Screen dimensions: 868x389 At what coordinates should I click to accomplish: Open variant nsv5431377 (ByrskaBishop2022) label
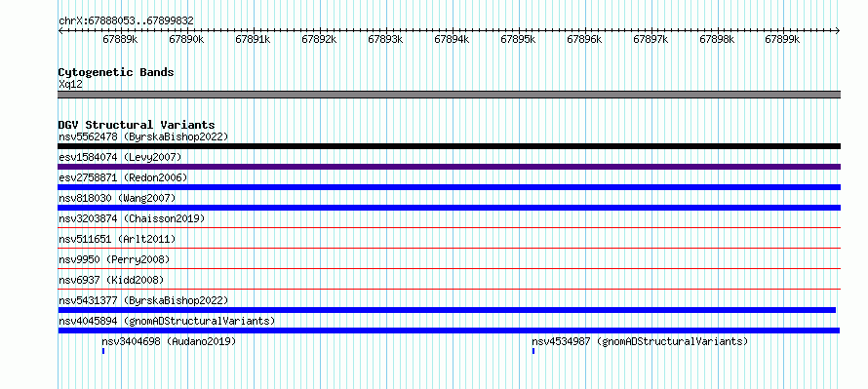pyautogui.click(x=143, y=300)
